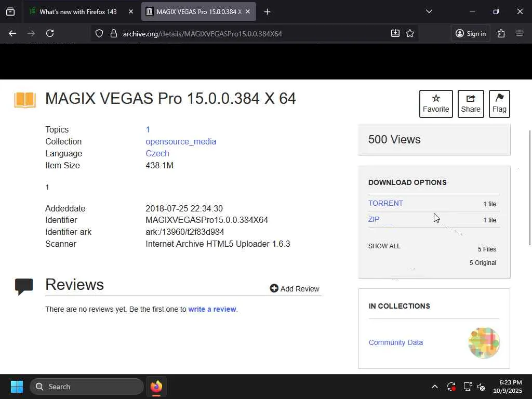Show hidden tray icons with the chevron
Viewport: 532px width, 399px height.
[435, 387]
